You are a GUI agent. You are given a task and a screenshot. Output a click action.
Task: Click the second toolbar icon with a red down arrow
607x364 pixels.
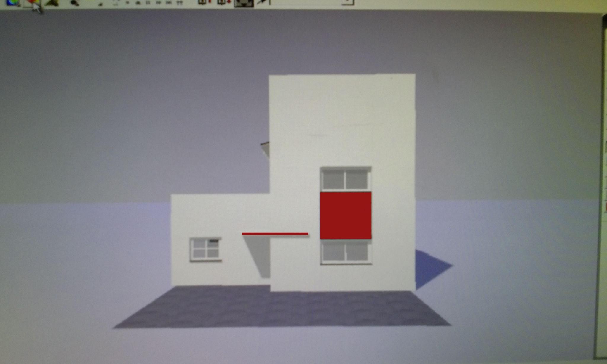click(x=224, y=2)
